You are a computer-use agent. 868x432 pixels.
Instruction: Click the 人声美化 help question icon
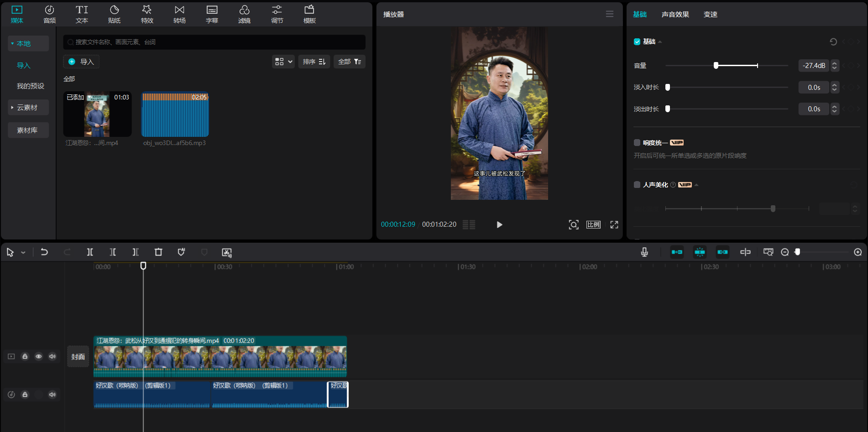(x=673, y=185)
